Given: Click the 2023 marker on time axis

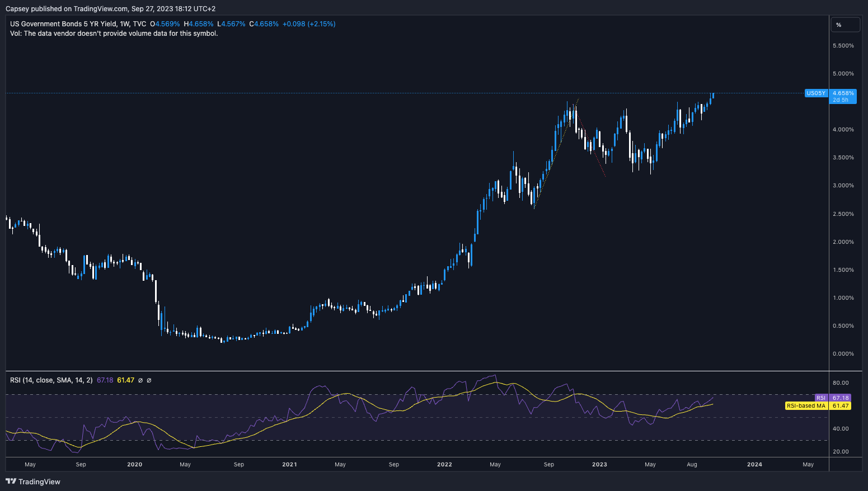Looking at the screenshot, I should (x=599, y=464).
